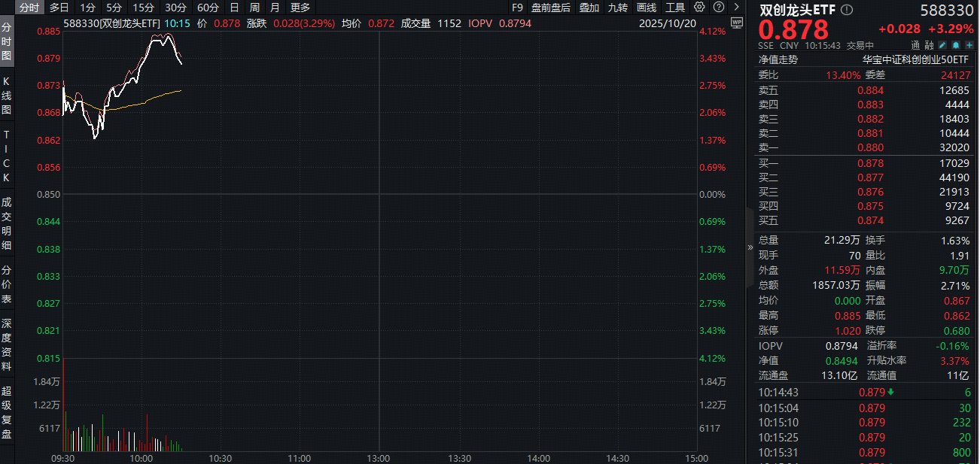Click 华宝中证科创创业50ETF link
980x464 pixels.
916,59
